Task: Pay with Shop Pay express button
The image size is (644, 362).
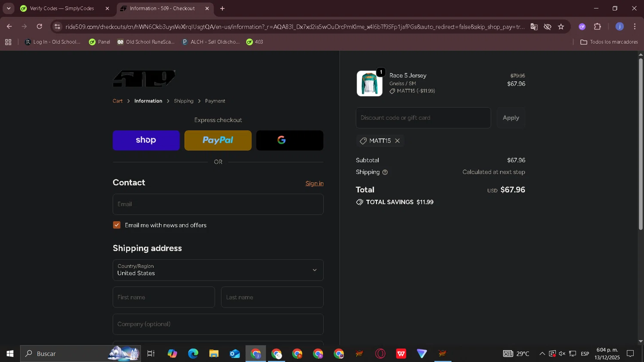Action: [146, 140]
